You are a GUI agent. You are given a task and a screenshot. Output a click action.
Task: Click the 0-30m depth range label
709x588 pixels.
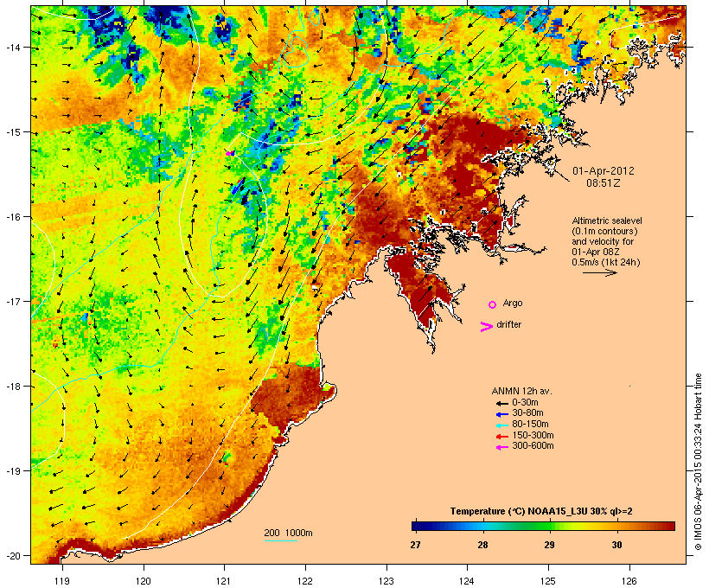525,402
